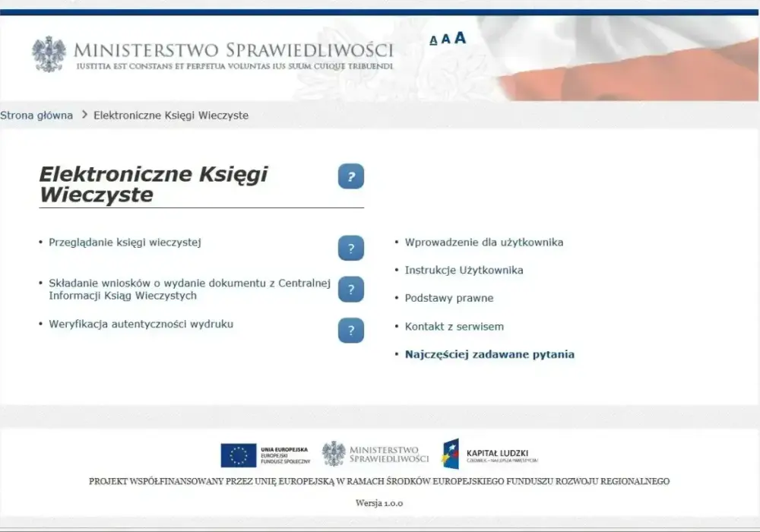Open help for Weryfikacja autentyczności wydruku
Screen dimensions: 760x532
351,331
